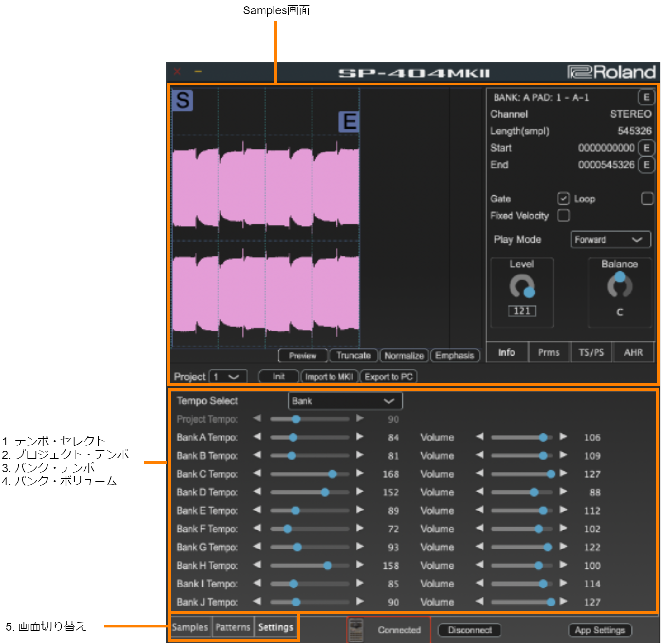662x644 pixels.
Task: Switch to the Patterns screen tab
Action: (233, 627)
